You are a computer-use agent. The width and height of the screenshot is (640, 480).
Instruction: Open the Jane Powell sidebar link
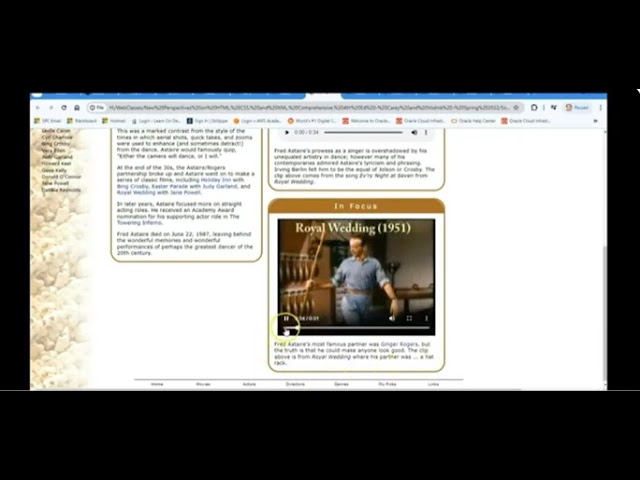tap(55, 183)
